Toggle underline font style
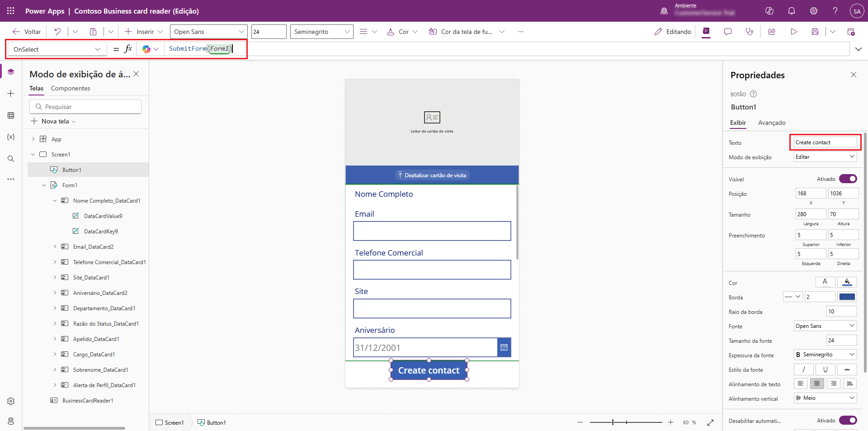Screen dimensions: 868x431 (825, 369)
